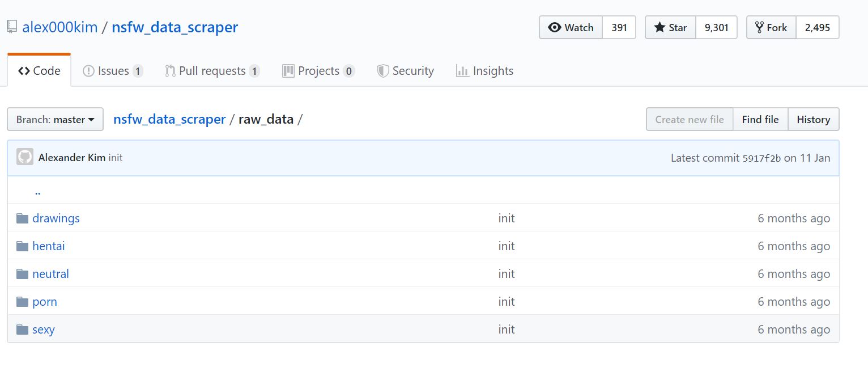The height and width of the screenshot is (367, 868).
Task: Click the init commit message for porn
Action: coord(507,302)
